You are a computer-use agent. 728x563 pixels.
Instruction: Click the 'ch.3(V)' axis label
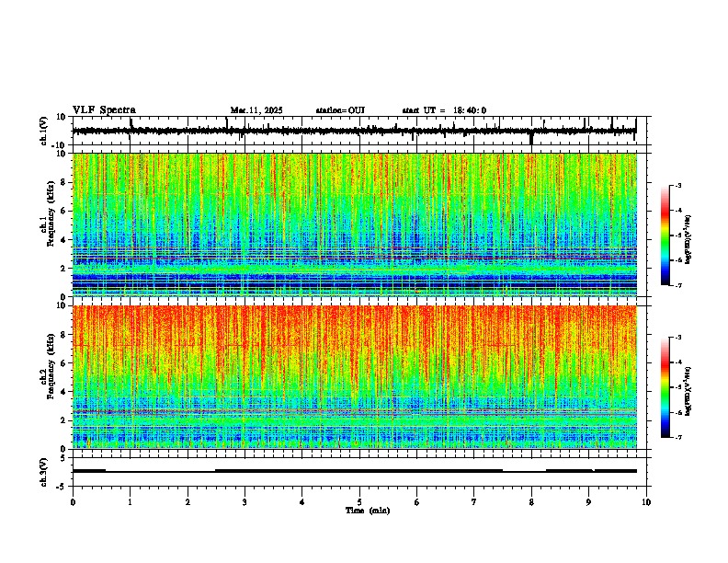(x=44, y=472)
